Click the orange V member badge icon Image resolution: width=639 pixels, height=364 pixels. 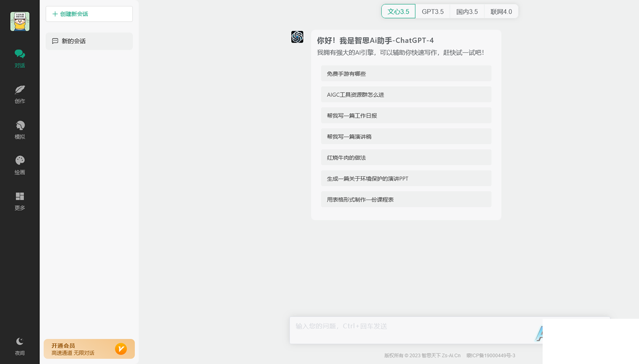point(121,349)
